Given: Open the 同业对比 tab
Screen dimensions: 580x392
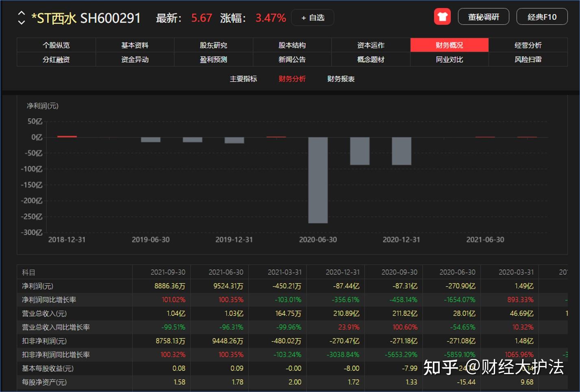Looking at the screenshot, I should pyautogui.click(x=449, y=59).
